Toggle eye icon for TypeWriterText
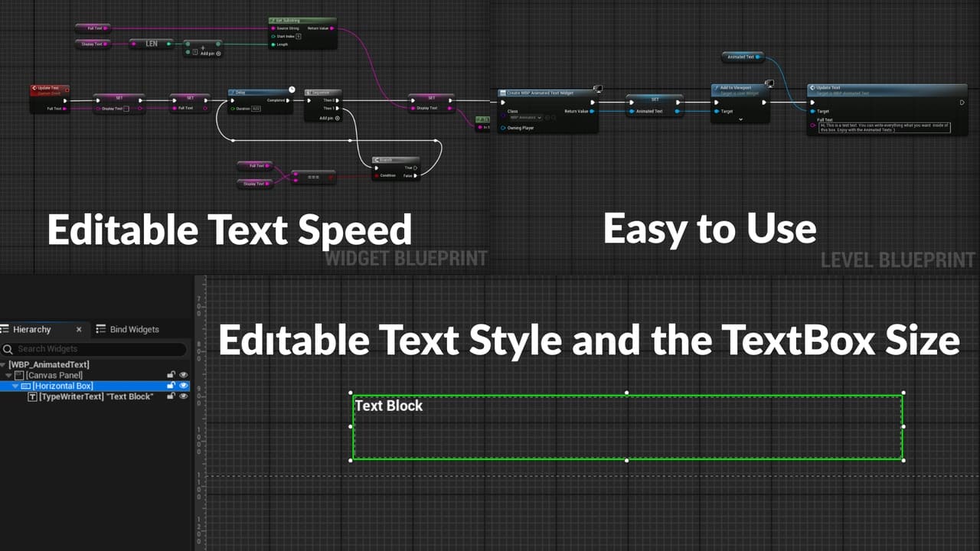The height and width of the screenshot is (551, 980). click(184, 396)
